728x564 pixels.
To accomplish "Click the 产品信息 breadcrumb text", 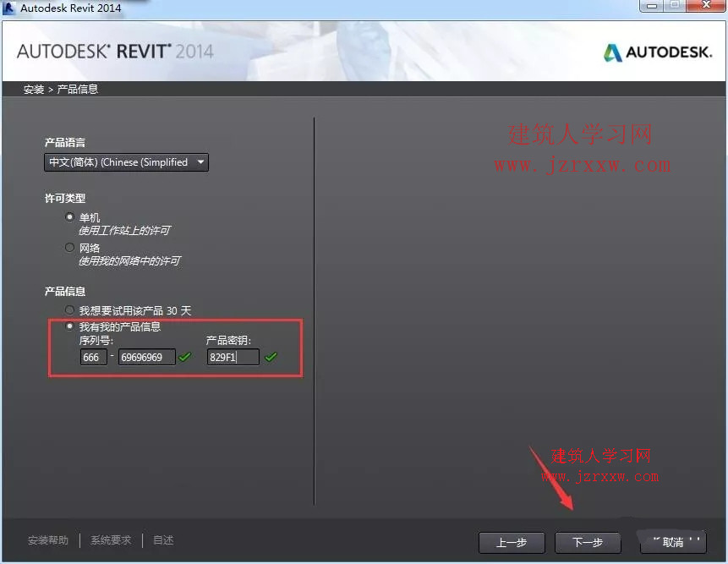I will click(x=78, y=89).
